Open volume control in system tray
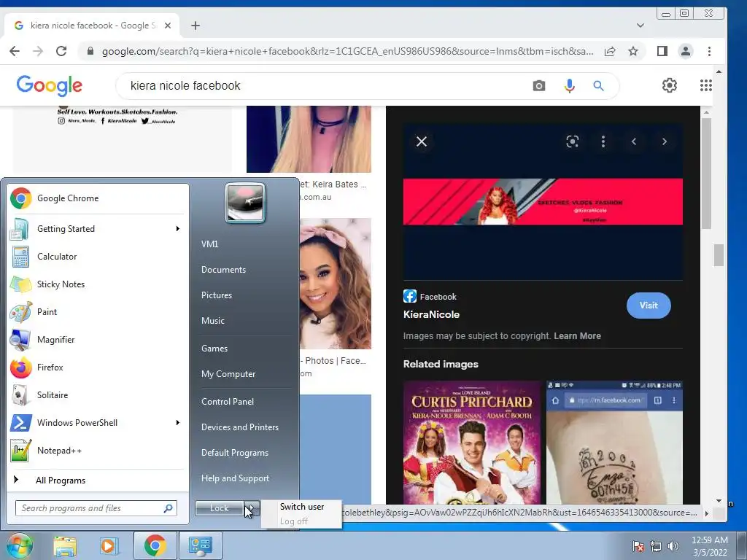 [673, 545]
